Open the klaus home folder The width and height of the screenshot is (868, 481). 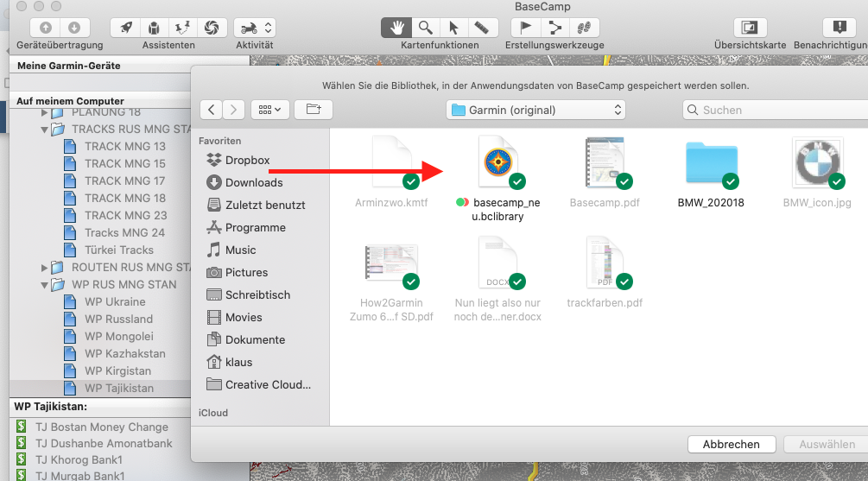(x=229, y=362)
